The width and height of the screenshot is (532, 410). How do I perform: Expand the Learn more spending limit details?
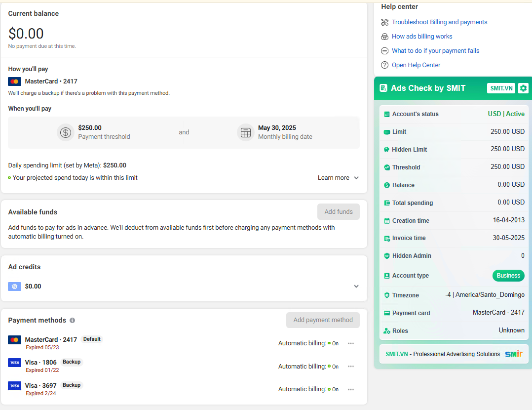click(x=338, y=178)
